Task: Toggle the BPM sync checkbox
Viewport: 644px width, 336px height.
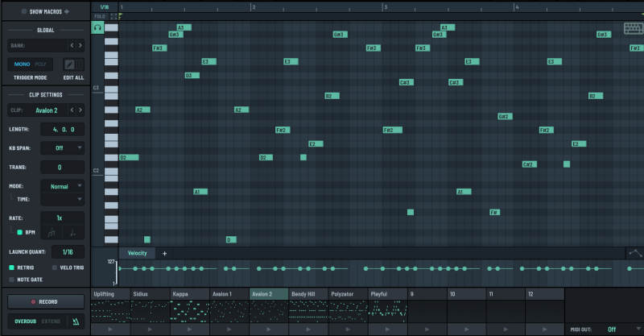Action: (20, 232)
